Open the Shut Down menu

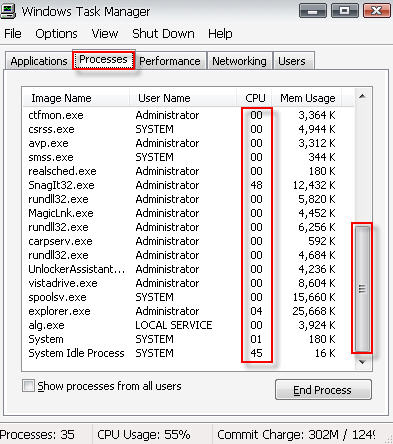[x=163, y=34]
